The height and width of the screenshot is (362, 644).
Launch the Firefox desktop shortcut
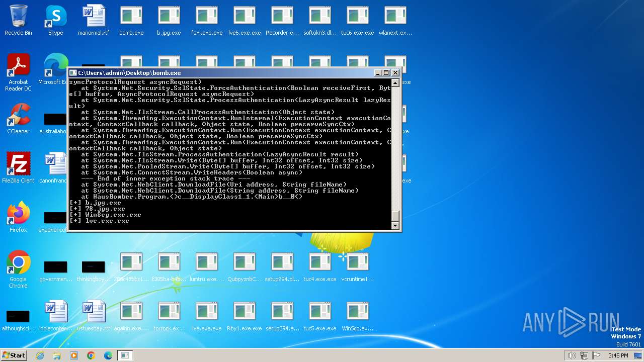tap(18, 217)
